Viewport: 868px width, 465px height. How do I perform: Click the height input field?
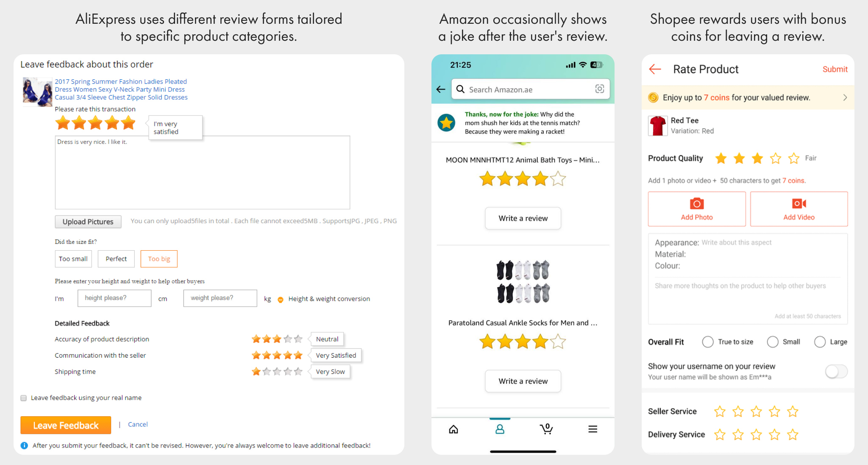(114, 298)
